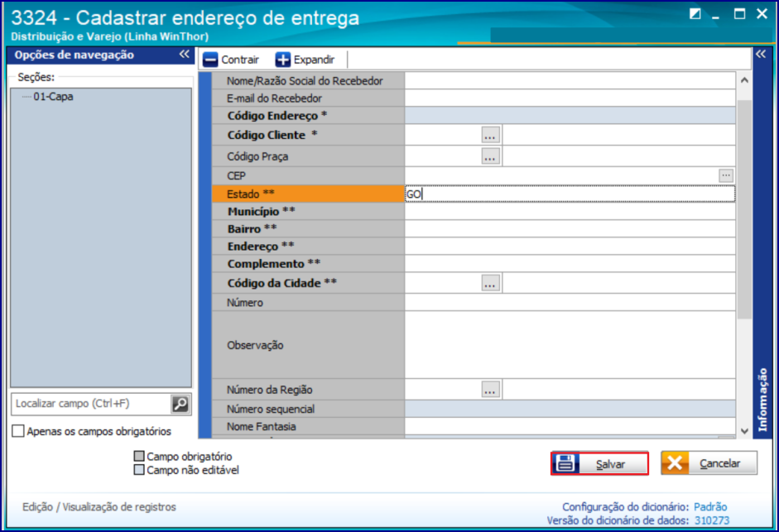Click the 310273 dictionary version link

pyautogui.click(x=712, y=520)
